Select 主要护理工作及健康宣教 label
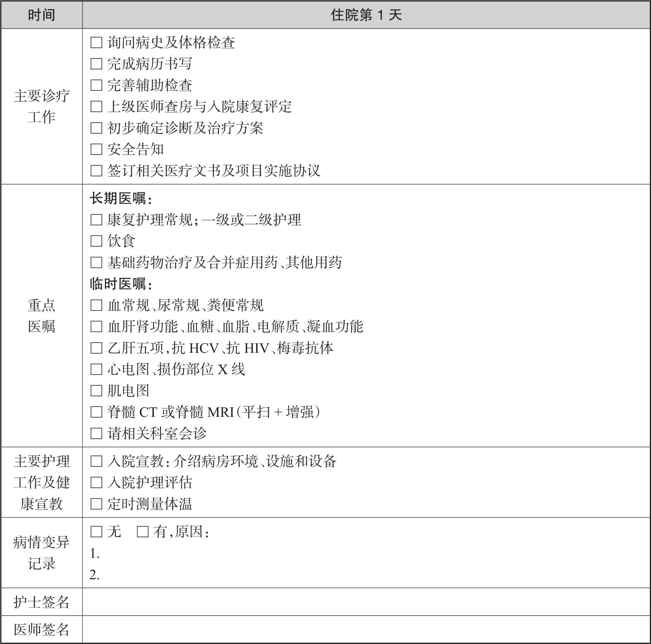 (41, 483)
